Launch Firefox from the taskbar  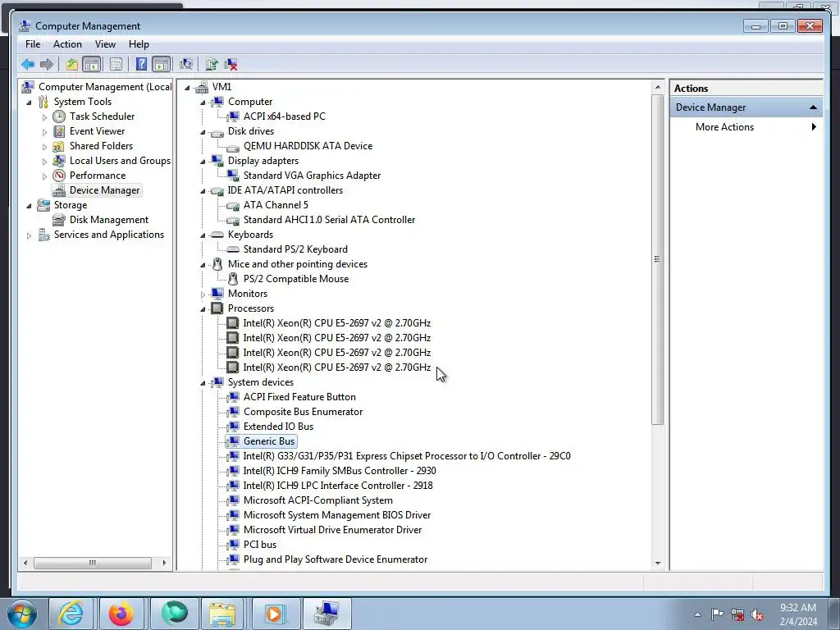(121, 614)
